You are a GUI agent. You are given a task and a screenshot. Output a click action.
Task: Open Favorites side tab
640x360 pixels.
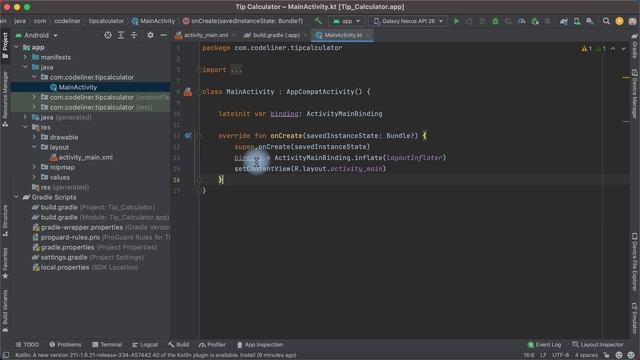point(5,263)
